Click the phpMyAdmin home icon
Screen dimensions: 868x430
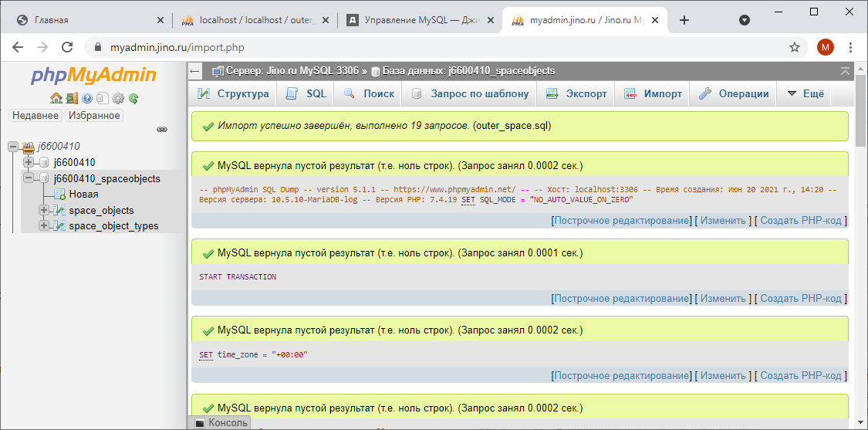point(56,98)
